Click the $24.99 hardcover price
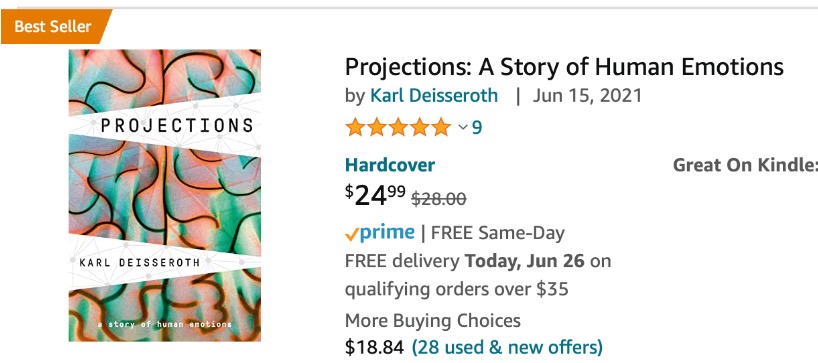The image size is (818, 363). [375, 196]
